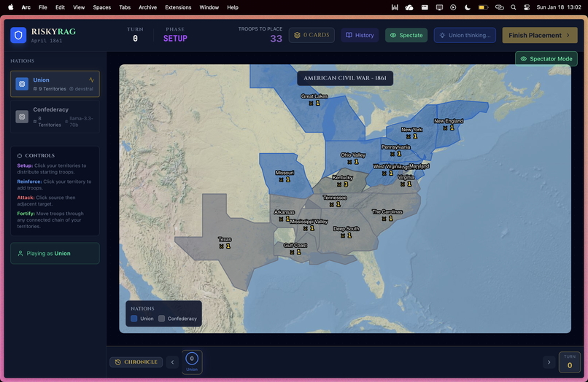Click the Union activity pulse icon

[91, 80]
